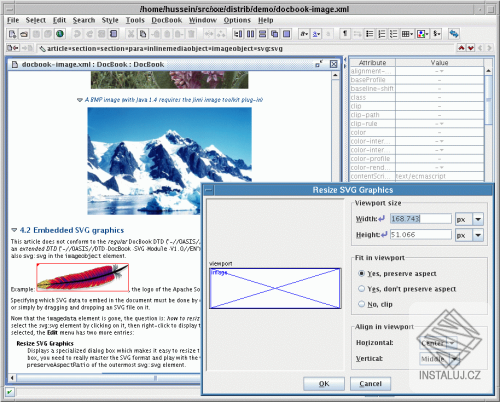Click the attribute panel scroll up arrow
The image size is (500, 402).
click(488, 71)
